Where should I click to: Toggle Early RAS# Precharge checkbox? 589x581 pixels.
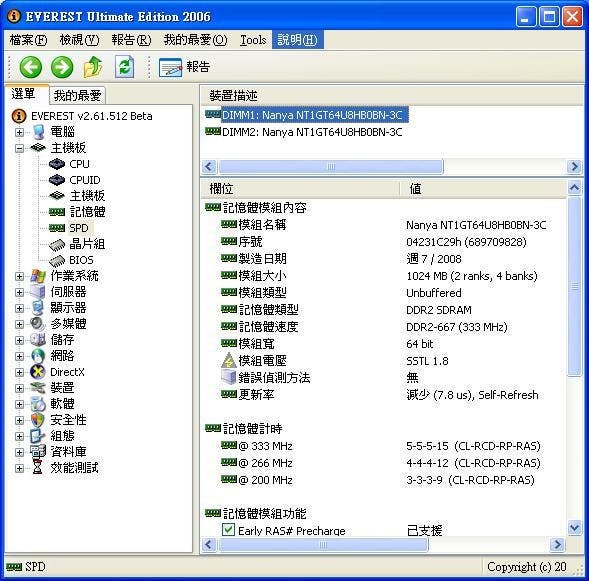coord(228,530)
